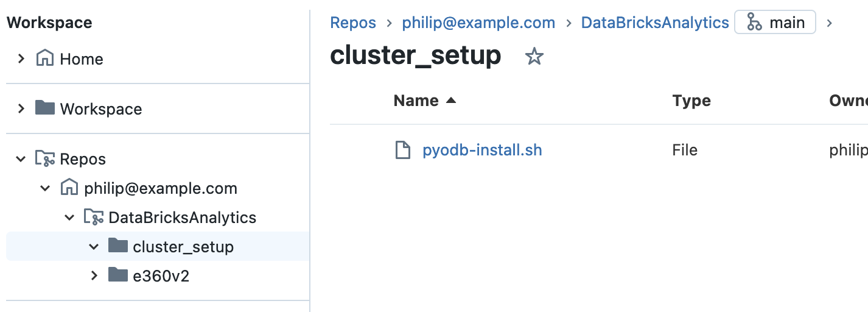The height and width of the screenshot is (312, 868).
Task: Click the Repos git-folder icon
Action: (45, 159)
